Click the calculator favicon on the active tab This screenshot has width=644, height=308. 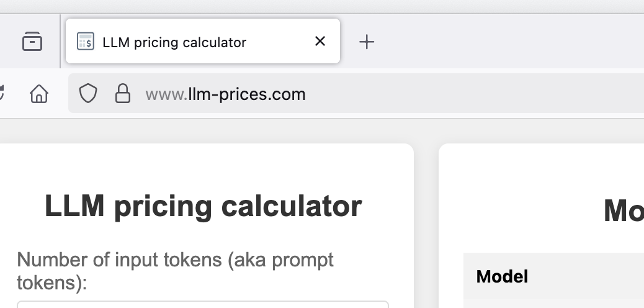click(x=86, y=42)
